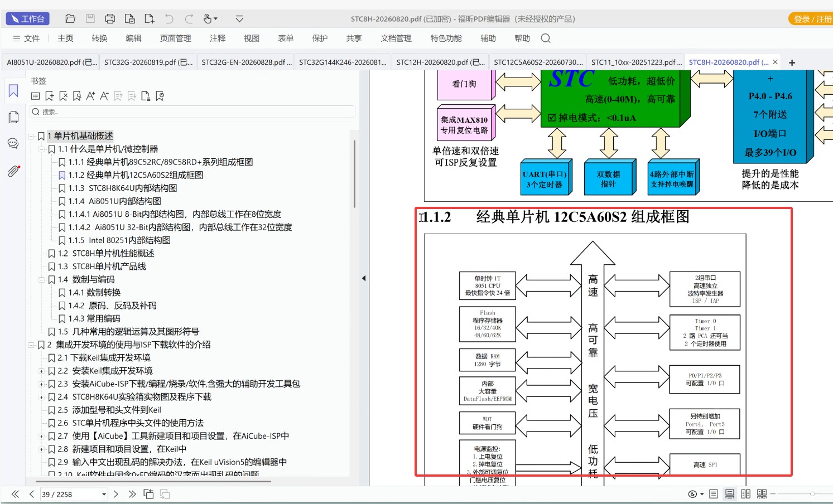Click the Print icon in title bar
This screenshot has width=833, height=504.
[110, 19]
